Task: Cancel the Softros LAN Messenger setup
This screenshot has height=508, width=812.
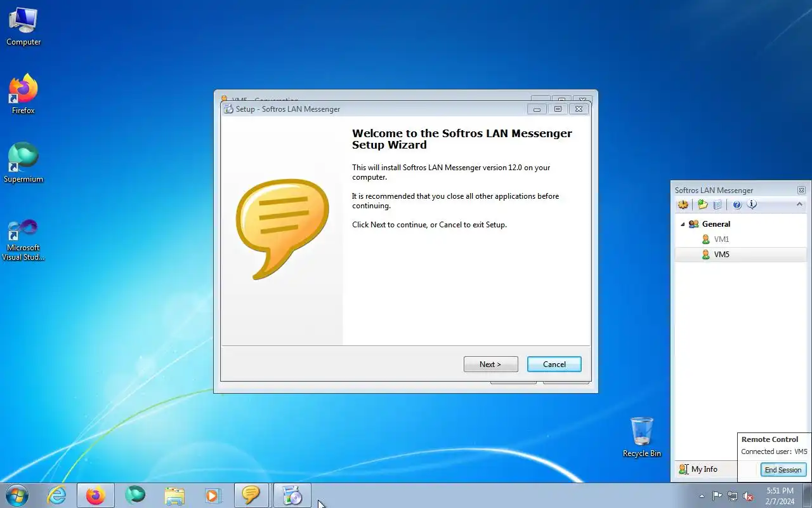Action: coord(554,364)
